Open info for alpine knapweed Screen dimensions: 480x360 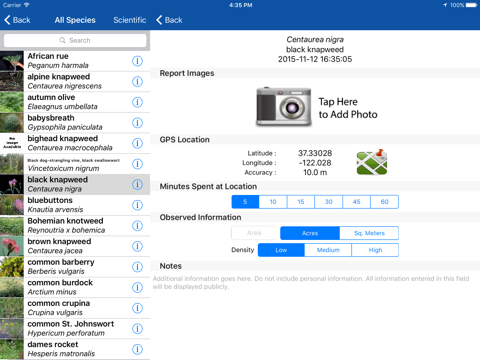click(137, 82)
